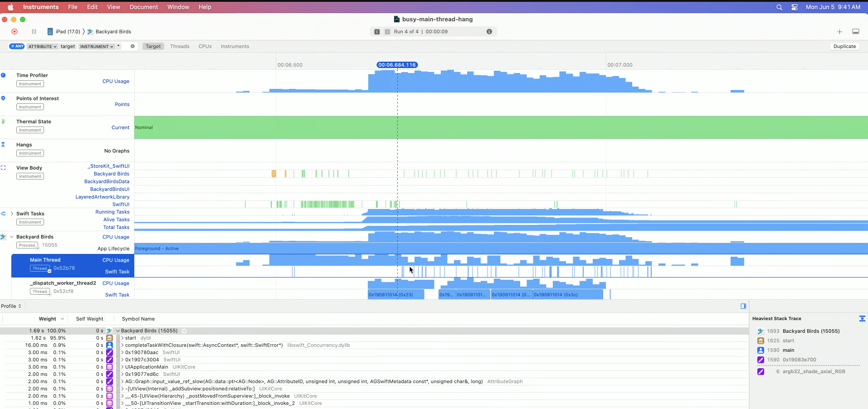Click the Backyard Birds process icon
The height and width of the screenshot is (409, 868).
point(3,237)
